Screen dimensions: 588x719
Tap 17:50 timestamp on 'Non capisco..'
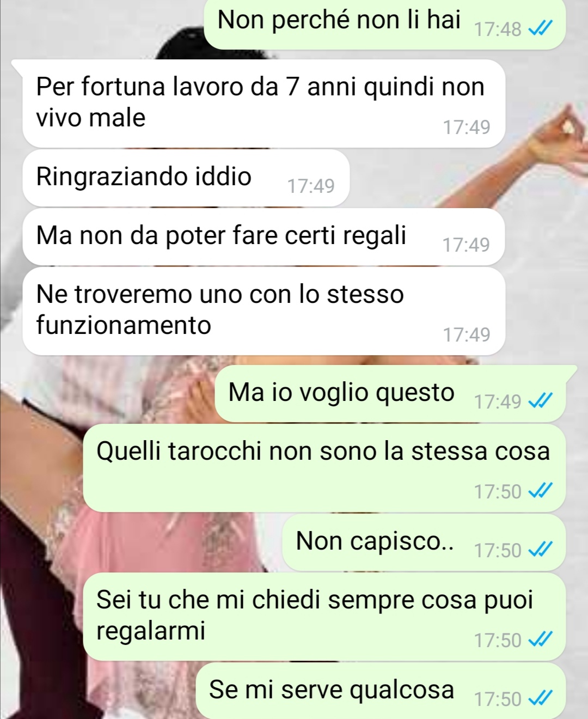(x=498, y=550)
